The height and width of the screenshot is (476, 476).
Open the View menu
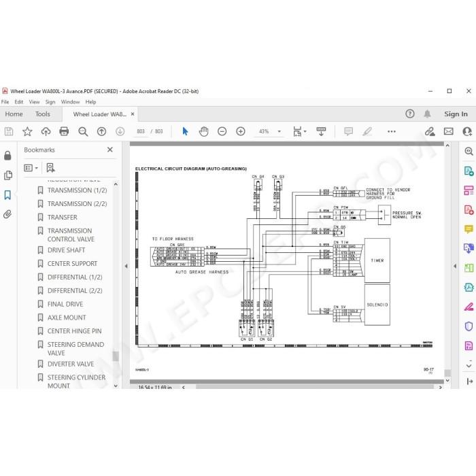(34, 102)
